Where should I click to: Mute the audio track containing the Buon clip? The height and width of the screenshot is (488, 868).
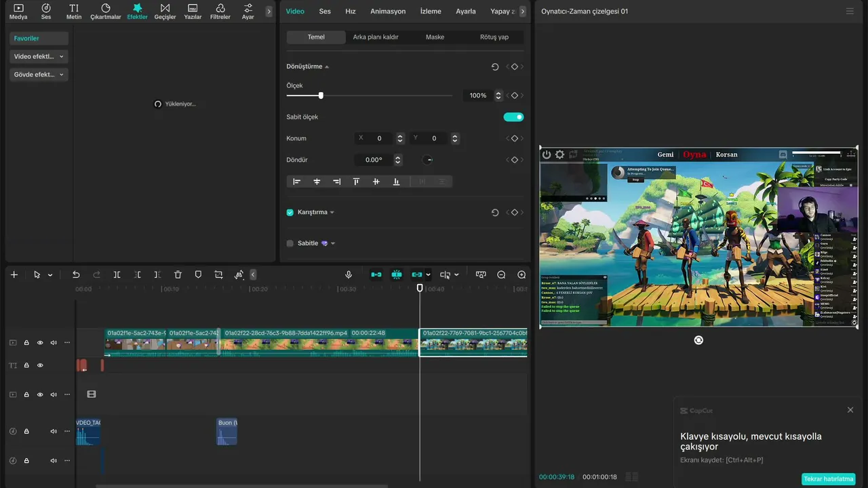pyautogui.click(x=54, y=432)
